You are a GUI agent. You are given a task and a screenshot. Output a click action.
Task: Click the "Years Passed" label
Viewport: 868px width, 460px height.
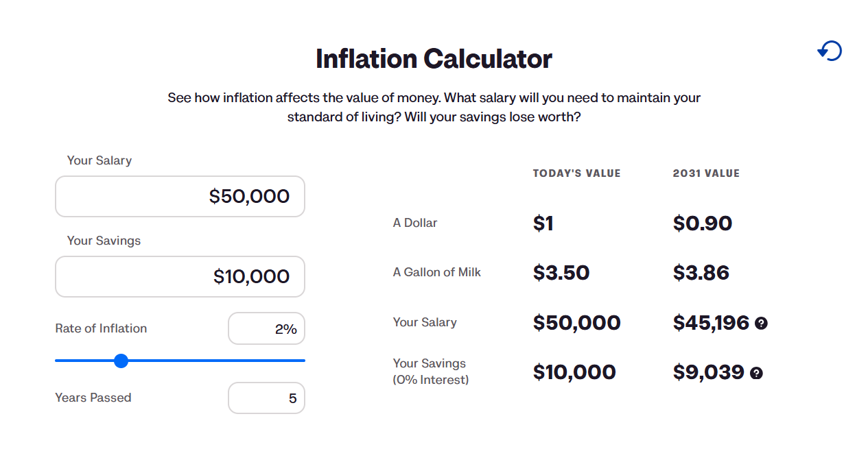[93, 398]
